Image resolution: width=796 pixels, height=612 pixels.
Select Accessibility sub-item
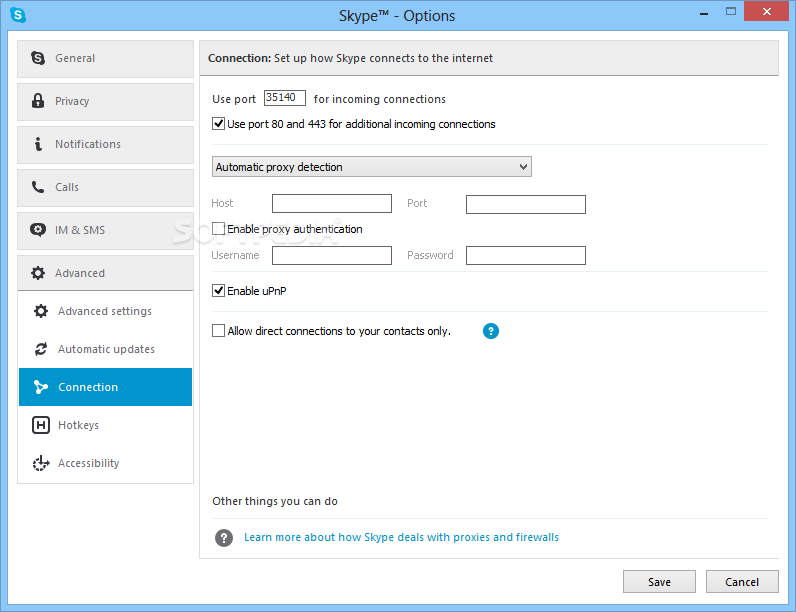[106, 463]
